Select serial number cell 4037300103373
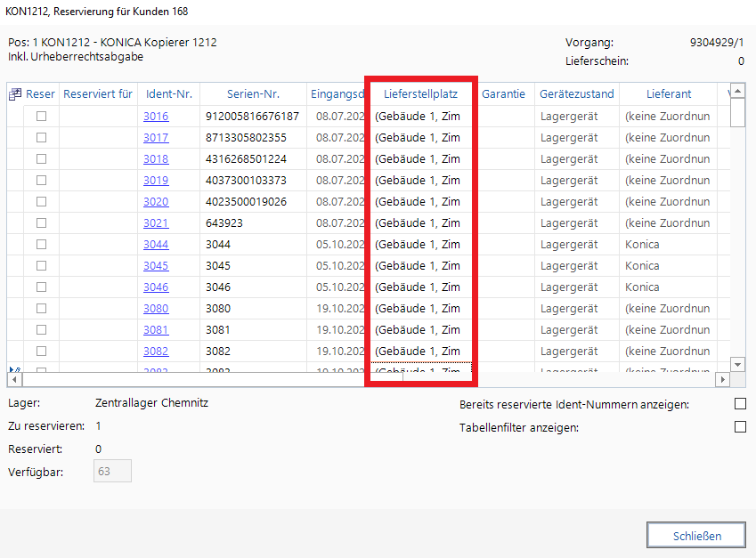Screen dimensions: 756x558 pos(246,181)
